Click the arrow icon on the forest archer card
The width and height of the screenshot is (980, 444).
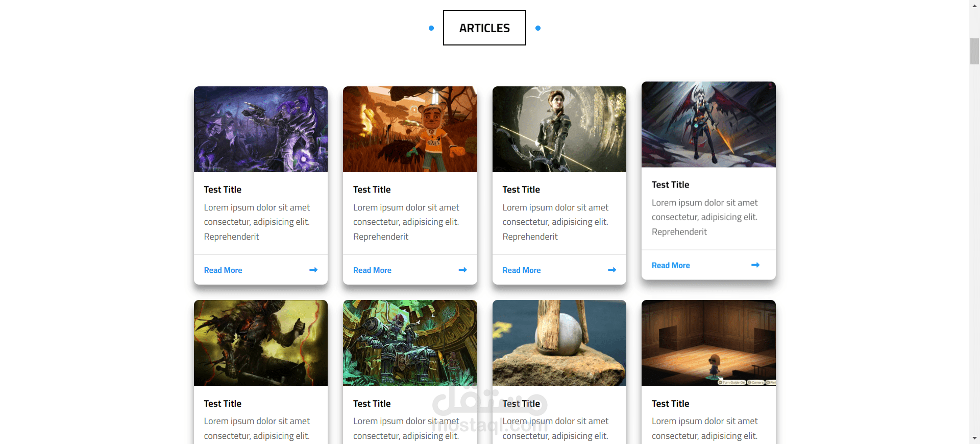click(x=612, y=270)
